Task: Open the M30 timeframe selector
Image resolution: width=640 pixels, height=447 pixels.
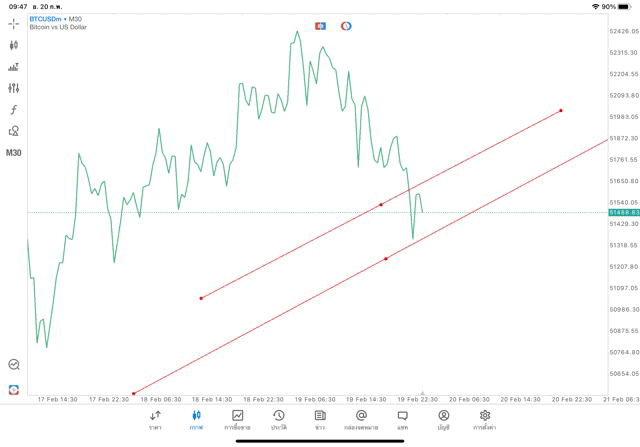Action: pos(14,153)
